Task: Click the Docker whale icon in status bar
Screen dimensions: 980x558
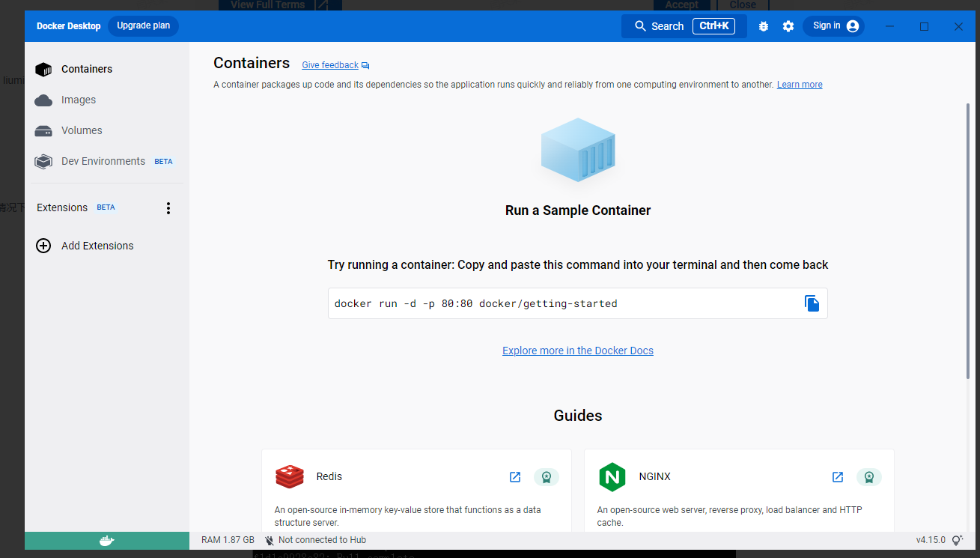Action: tap(107, 540)
